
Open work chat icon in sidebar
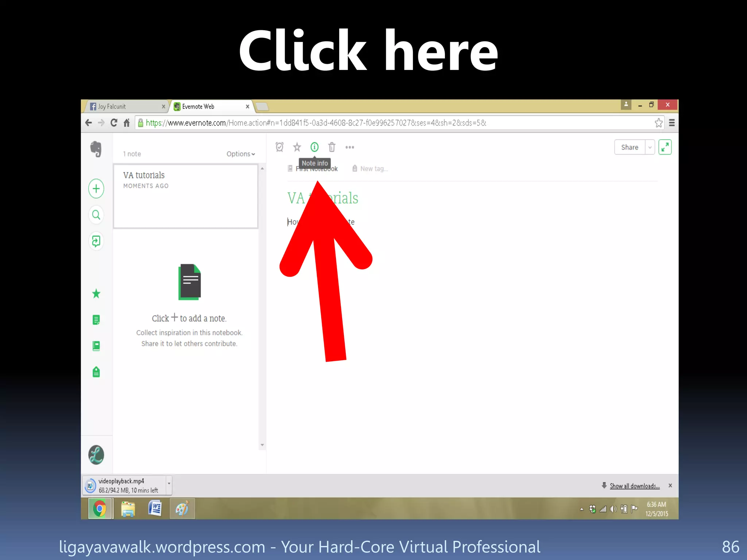[x=96, y=241]
